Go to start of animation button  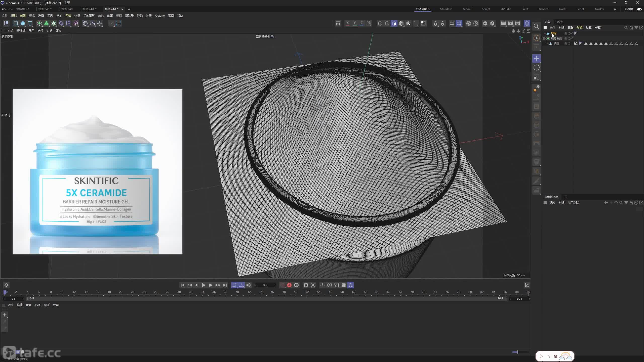point(182,285)
